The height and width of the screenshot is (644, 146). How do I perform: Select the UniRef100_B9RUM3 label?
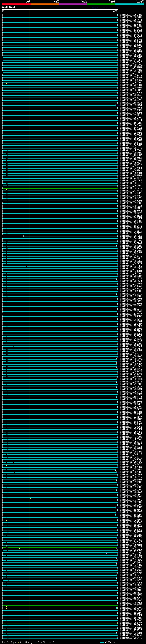(131, 203)
